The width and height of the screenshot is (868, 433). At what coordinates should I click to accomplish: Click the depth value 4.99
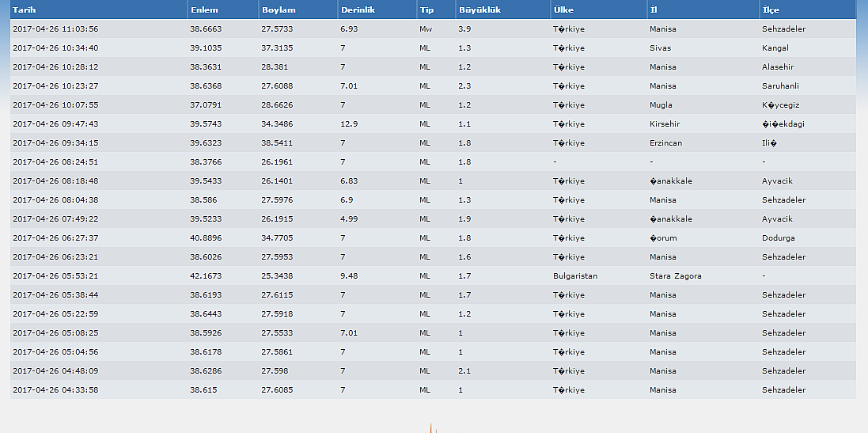349,218
